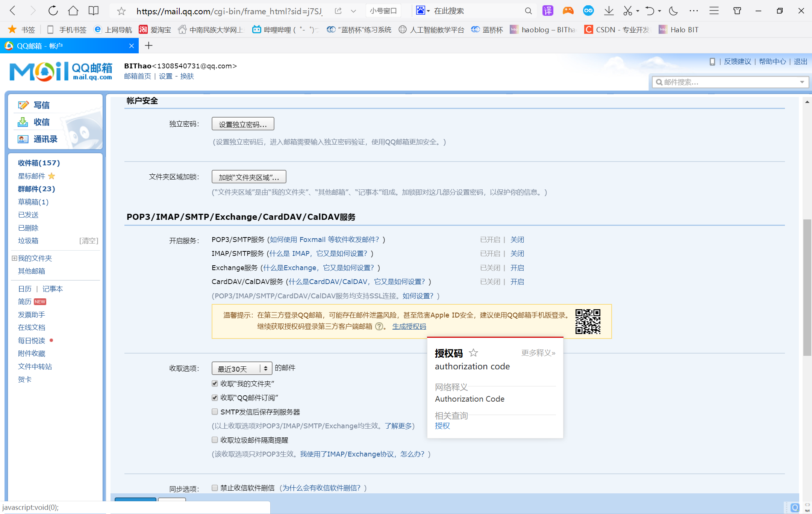
Task: Click the 通讯录 contacts icon
Action: [23, 139]
